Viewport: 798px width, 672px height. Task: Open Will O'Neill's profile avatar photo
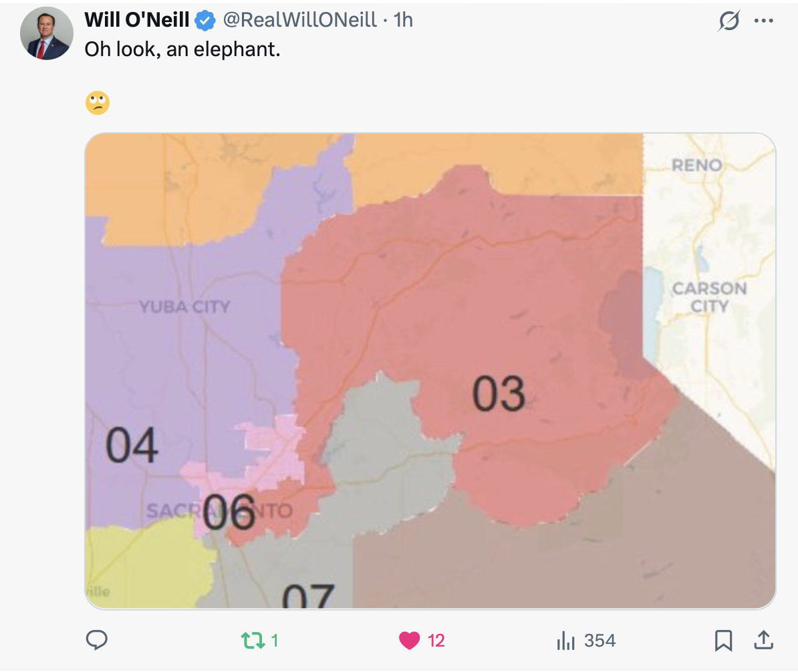47,33
